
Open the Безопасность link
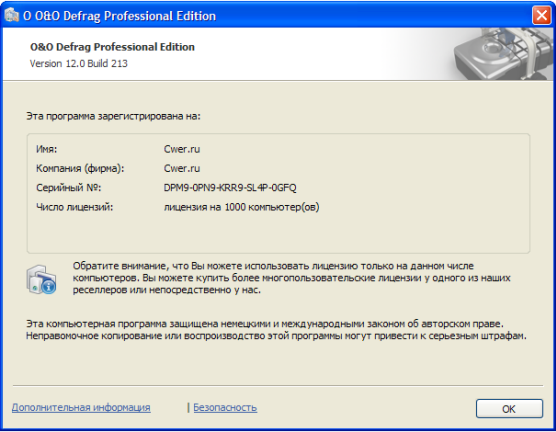[x=225, y=408]
